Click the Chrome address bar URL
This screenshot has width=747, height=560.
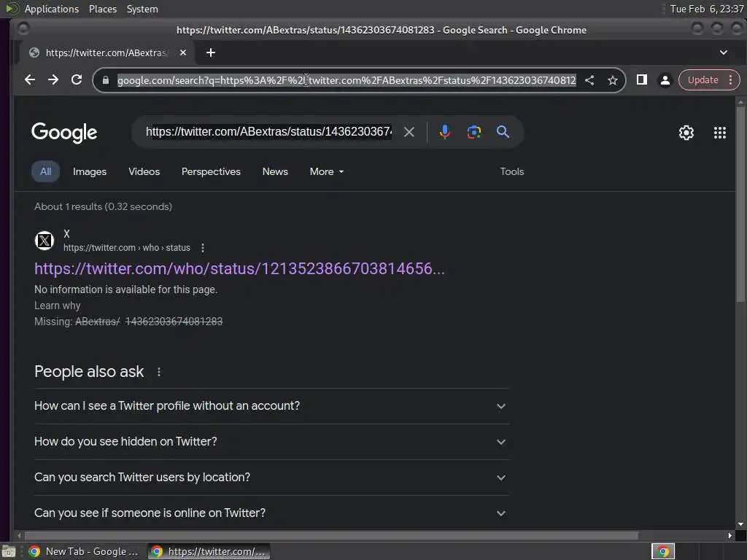click(347, 80)
